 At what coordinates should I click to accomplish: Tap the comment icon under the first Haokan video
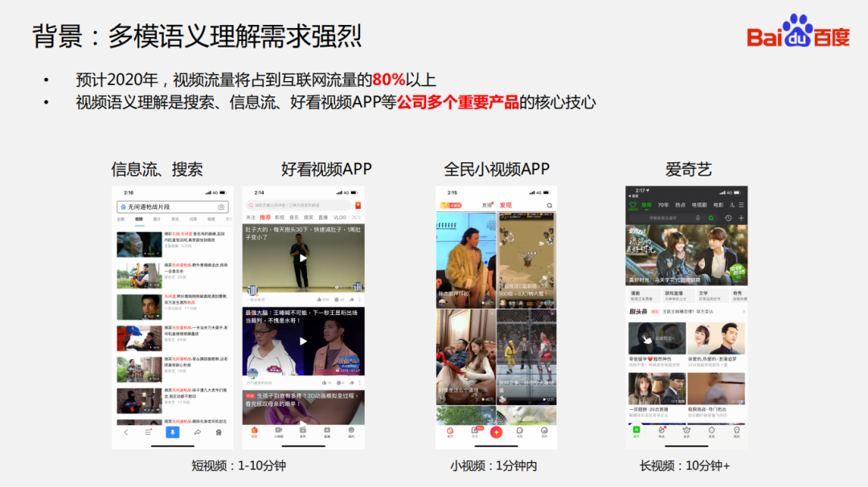click(337, 300)
